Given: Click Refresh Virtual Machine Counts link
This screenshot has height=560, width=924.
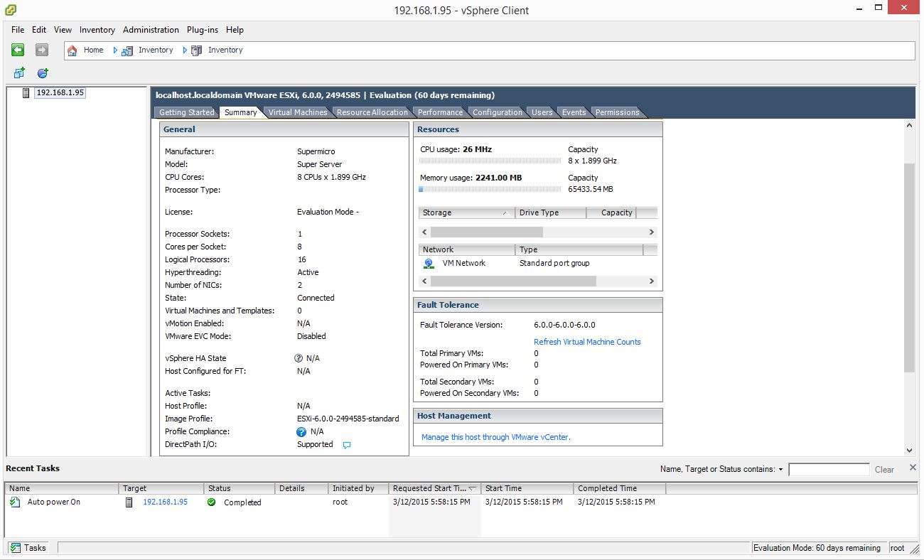Looking at the screenshot, I should click(587, 342).
